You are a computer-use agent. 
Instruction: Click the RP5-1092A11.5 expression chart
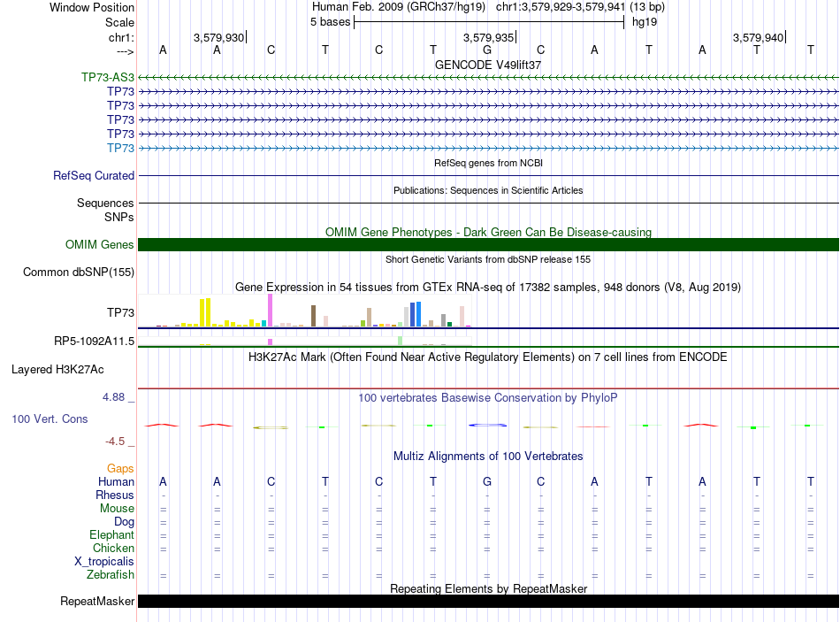click(x=305, y=341)
